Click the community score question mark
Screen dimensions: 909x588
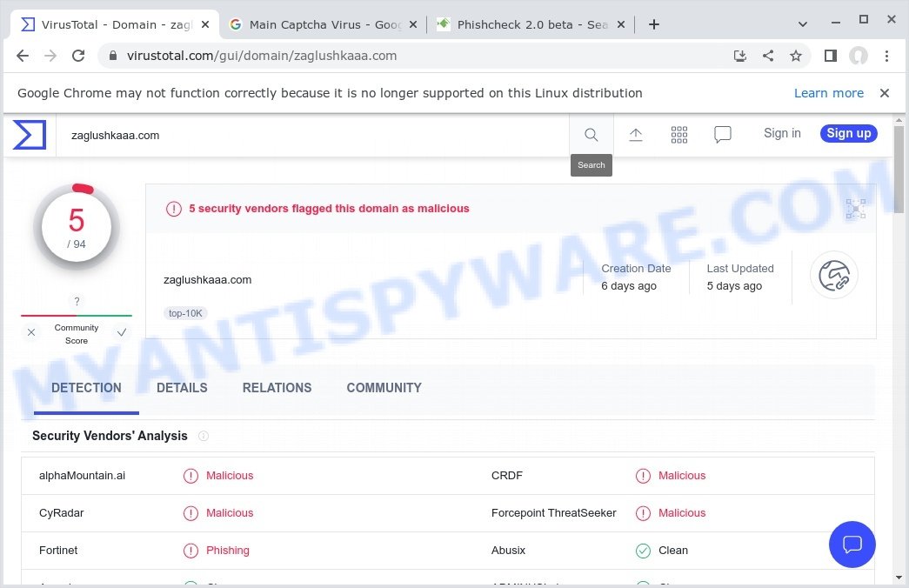(77, 302)
